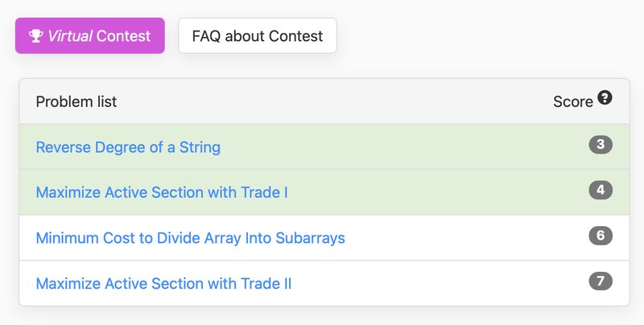
Task: Select the green Trade I row background
Action: (x=324, y=192)
